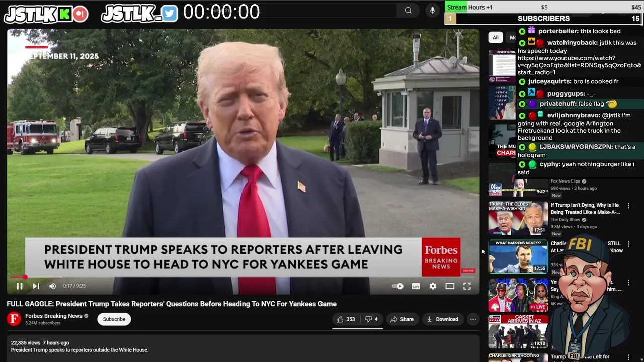Viewport: 644px width, 362px height.
Task: Open the WHAT HAPPENS NEXT??? thumbnail
Action: pyautogui.click(x=518, y=256)
